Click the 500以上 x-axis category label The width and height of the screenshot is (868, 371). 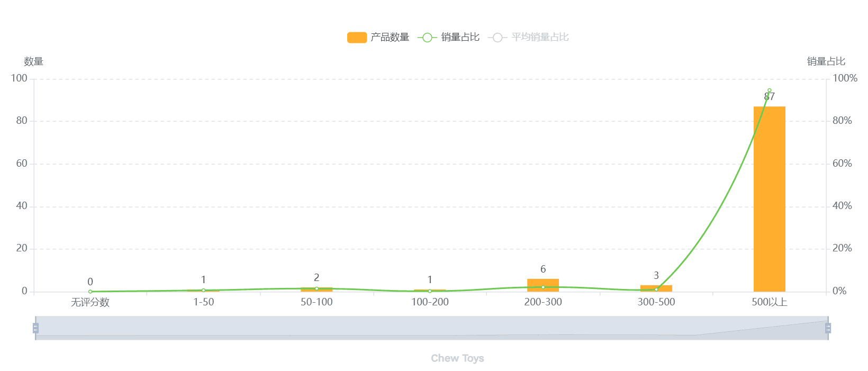click(769, 302)
